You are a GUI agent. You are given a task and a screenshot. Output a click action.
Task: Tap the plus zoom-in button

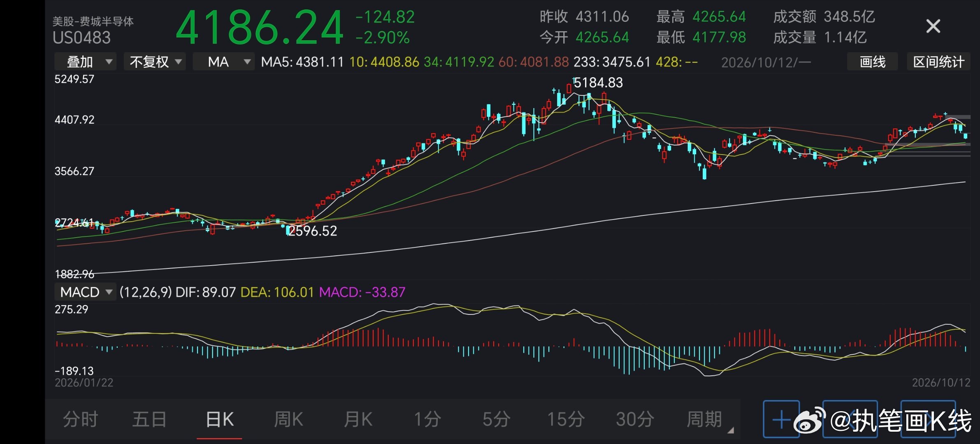coord(781,419)
